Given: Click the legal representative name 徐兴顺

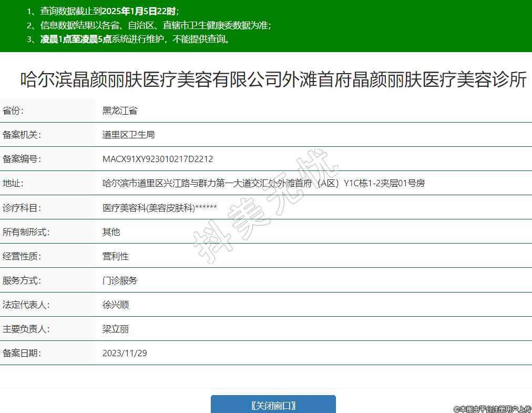Looking at the screenshot, I should pyautogui.click(x=115, y=305).
